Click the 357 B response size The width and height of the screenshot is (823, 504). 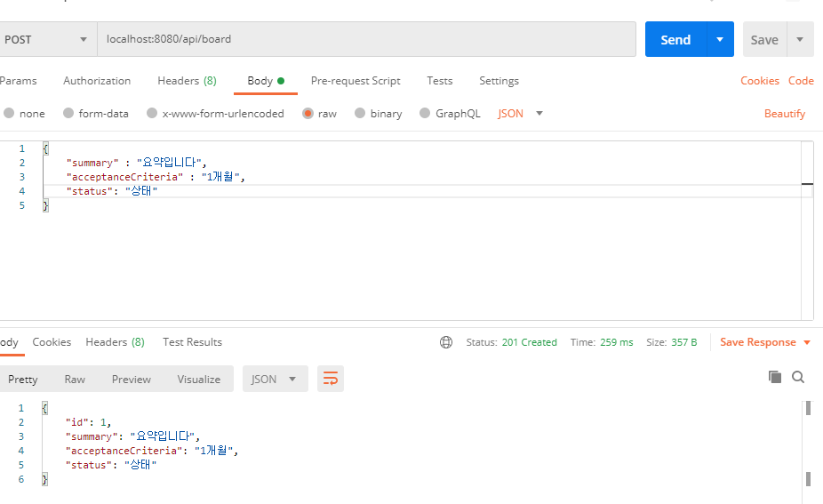coord(684,342)
